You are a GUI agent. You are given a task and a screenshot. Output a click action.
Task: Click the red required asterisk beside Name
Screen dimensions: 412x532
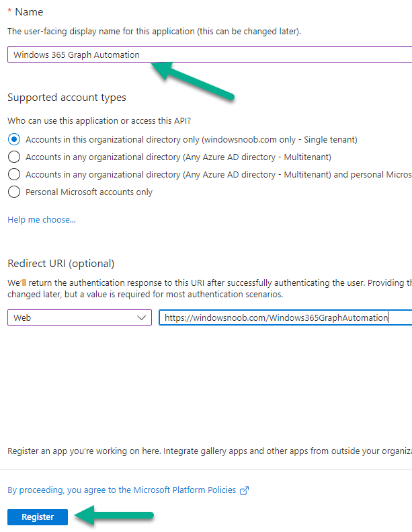10,11
